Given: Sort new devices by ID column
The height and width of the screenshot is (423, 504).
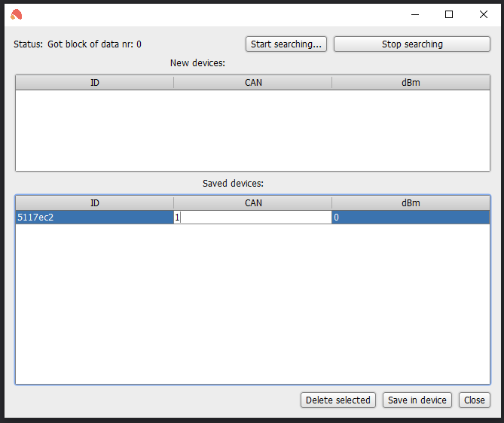Looking at the screenshot, I should [95, 83].
